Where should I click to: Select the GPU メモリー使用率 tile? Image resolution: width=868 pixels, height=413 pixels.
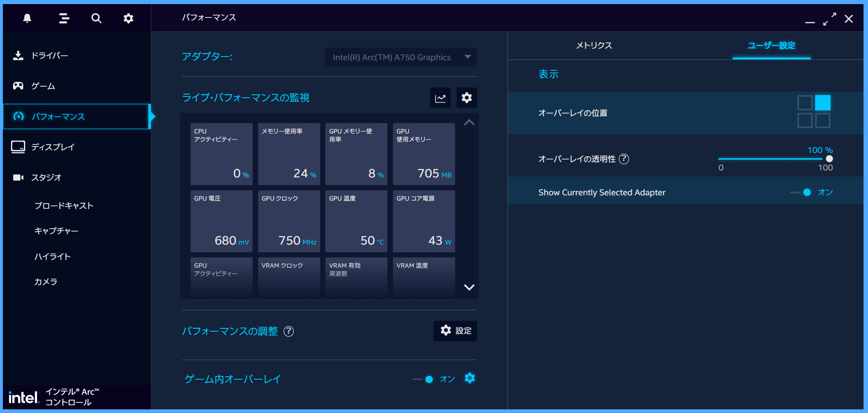[356, 154]
